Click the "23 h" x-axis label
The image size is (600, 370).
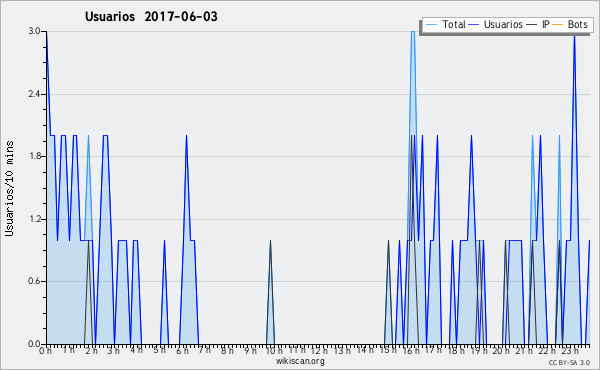coord(570,350)
